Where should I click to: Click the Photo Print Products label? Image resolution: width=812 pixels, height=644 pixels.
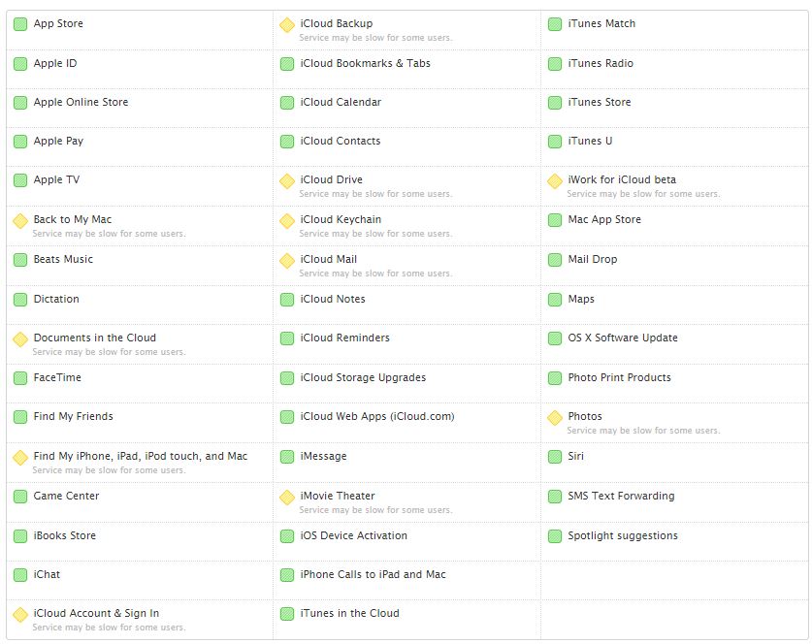(619, 377)
